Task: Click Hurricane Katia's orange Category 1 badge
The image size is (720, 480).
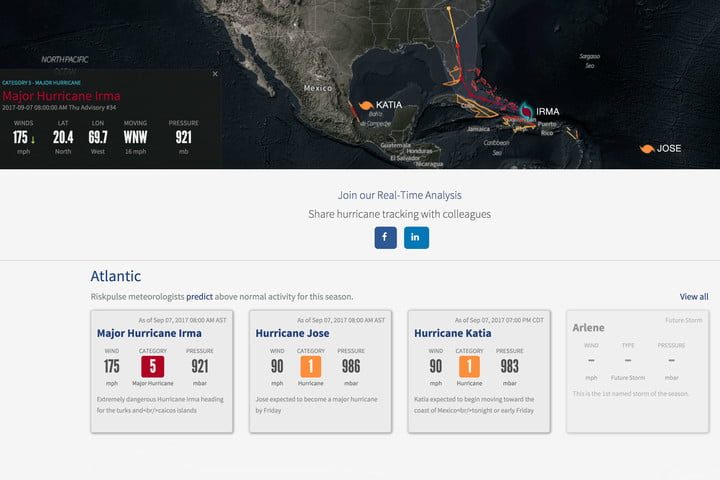Action: (469, 366)
